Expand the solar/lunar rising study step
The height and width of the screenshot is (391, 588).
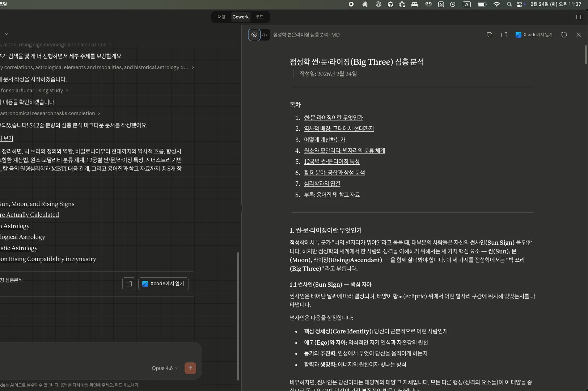(x=34, y=91)
